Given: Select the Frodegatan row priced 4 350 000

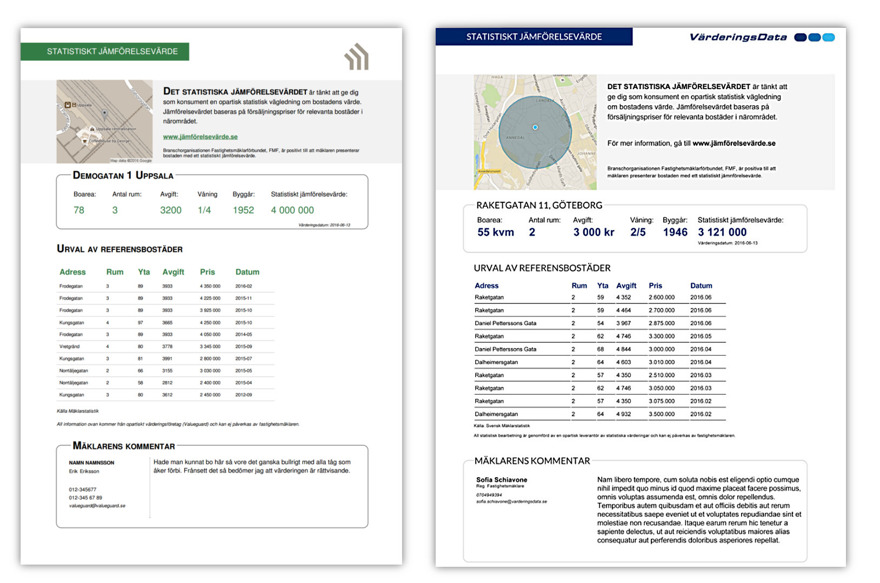Looking at the screenshot, I should coord(166,286).
